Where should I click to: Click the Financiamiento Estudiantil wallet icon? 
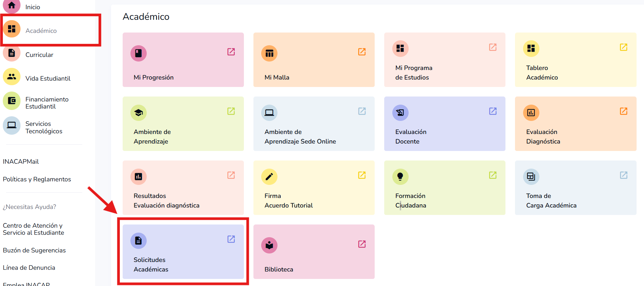pos(12,101)
